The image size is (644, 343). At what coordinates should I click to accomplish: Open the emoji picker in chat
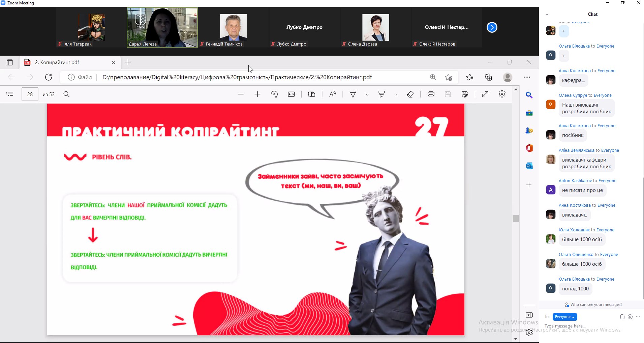630,317
